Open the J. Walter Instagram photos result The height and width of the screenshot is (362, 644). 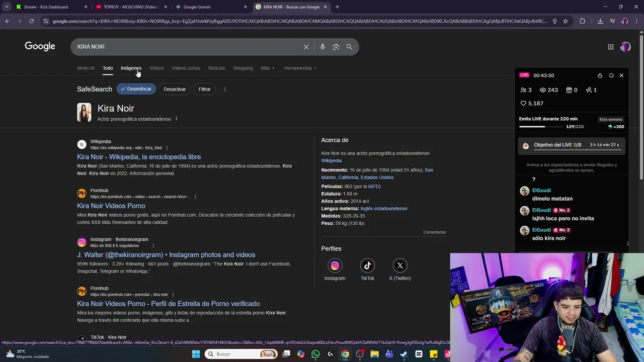coord(166,255)
